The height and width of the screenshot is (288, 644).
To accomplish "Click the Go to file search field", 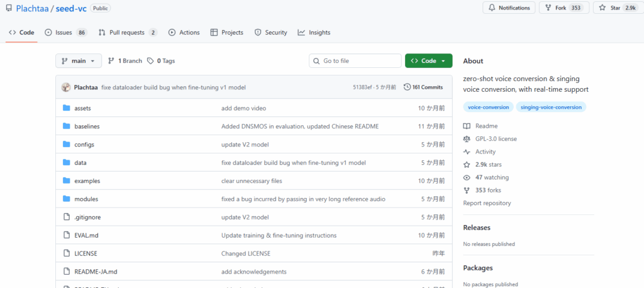I will [x=355, y=61].
